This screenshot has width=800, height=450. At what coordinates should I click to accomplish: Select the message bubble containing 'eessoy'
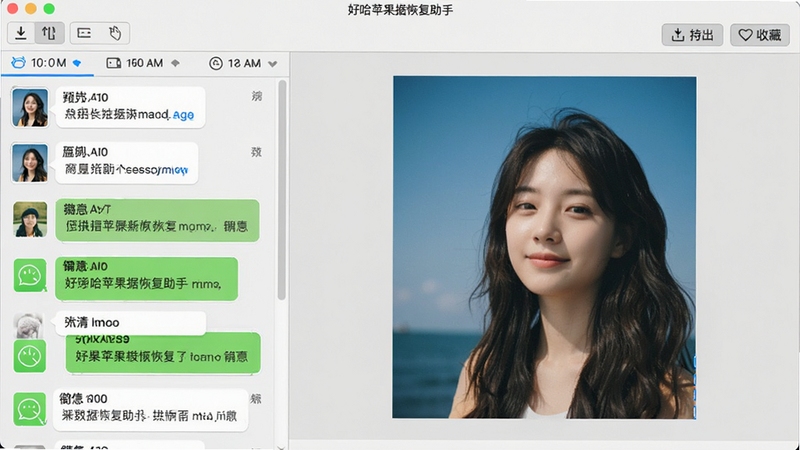pos(127,163)
